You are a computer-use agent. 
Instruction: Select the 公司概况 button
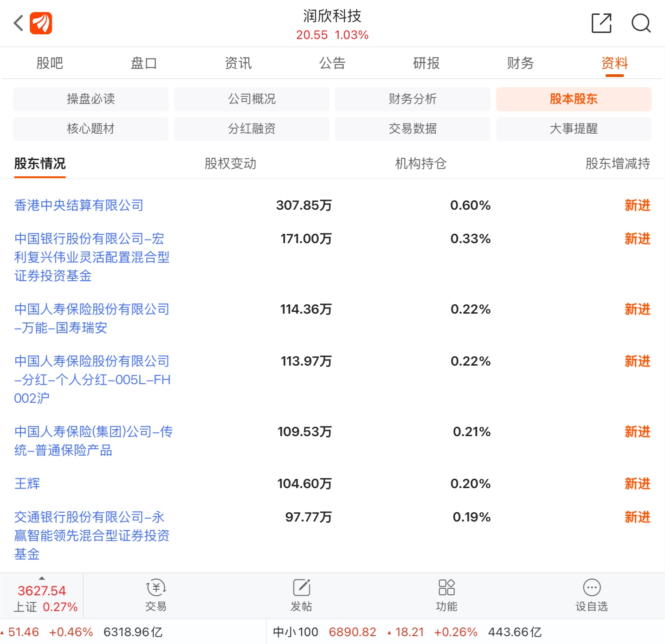(x=252, y=99)
